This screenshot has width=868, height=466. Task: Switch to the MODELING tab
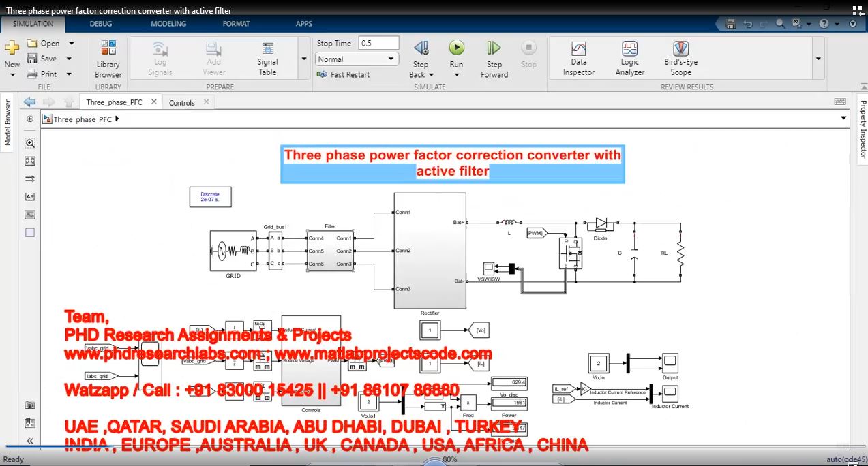(168, 24)
